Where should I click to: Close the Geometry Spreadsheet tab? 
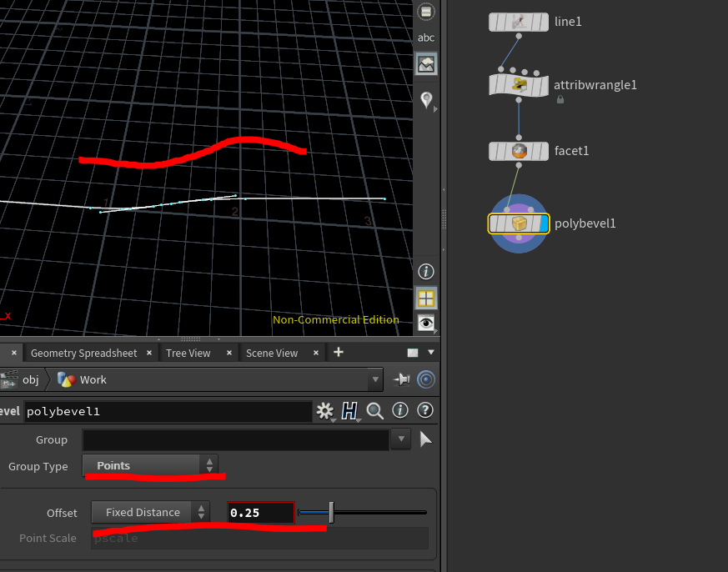coord(149,353)
